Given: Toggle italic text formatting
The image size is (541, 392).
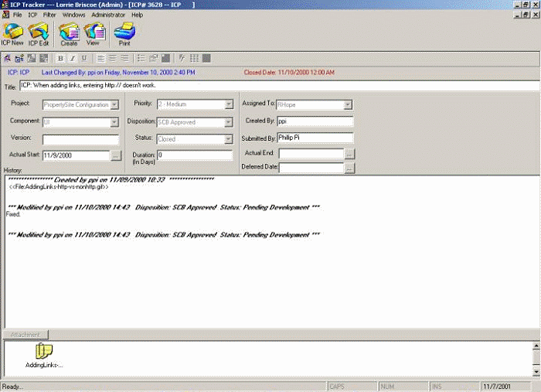Looking at the screenshot, I should 73,58.
